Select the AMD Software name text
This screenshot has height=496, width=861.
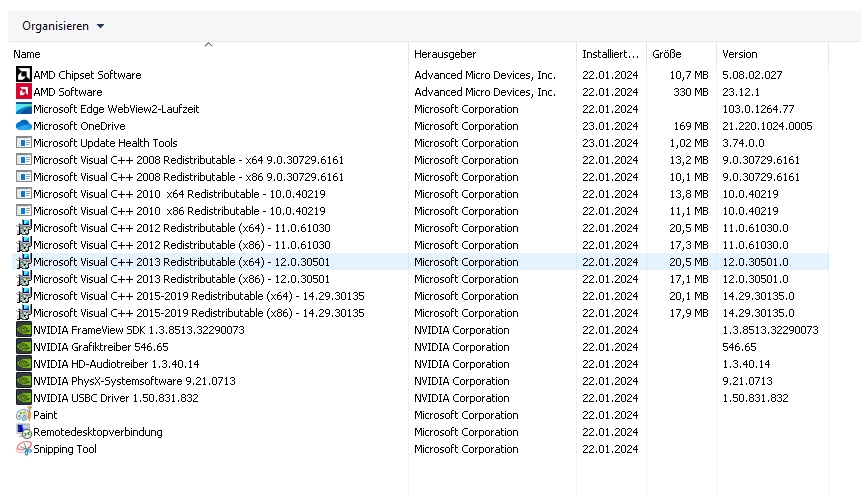pos(68,92)
